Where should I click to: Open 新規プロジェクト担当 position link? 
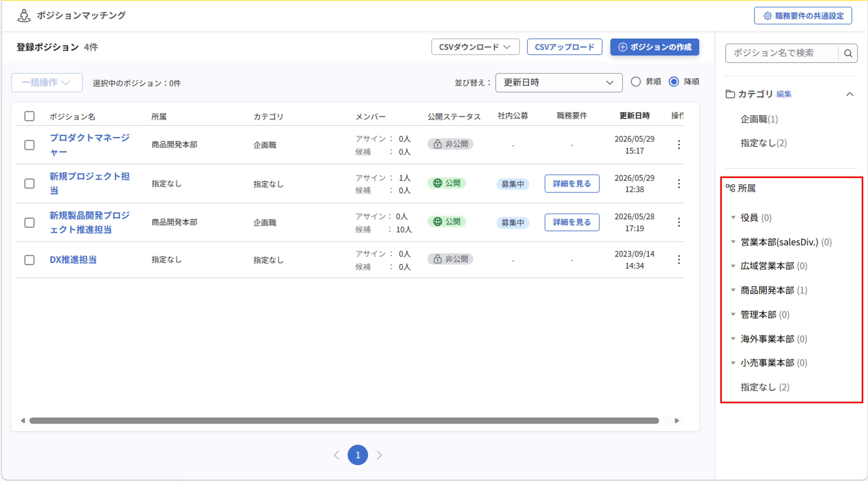89,183
